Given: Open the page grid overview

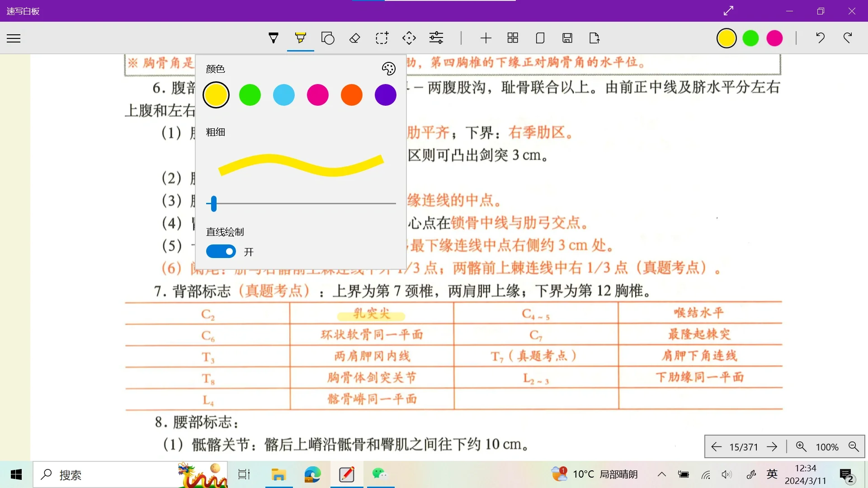Looking at the screenshot, I should pyautogui.click(x=513, y=38).
